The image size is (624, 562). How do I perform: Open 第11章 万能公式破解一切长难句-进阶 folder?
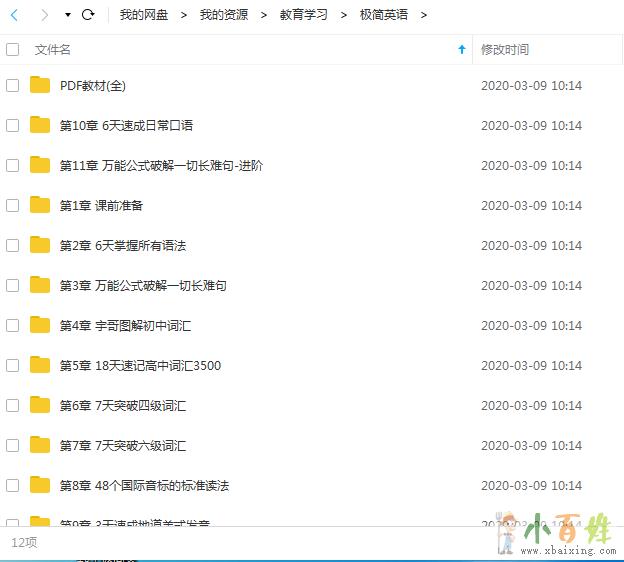pos(161,165)
